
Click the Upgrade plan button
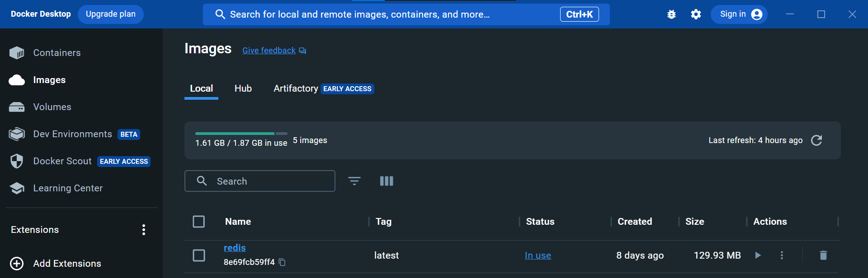[111, 14]
